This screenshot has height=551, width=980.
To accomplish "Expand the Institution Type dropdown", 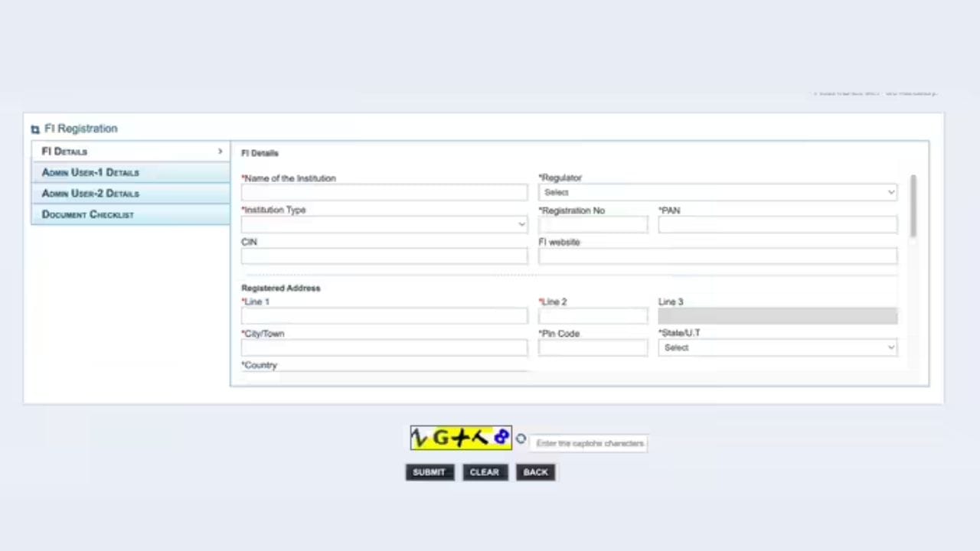I will click(x=384, y=224).
